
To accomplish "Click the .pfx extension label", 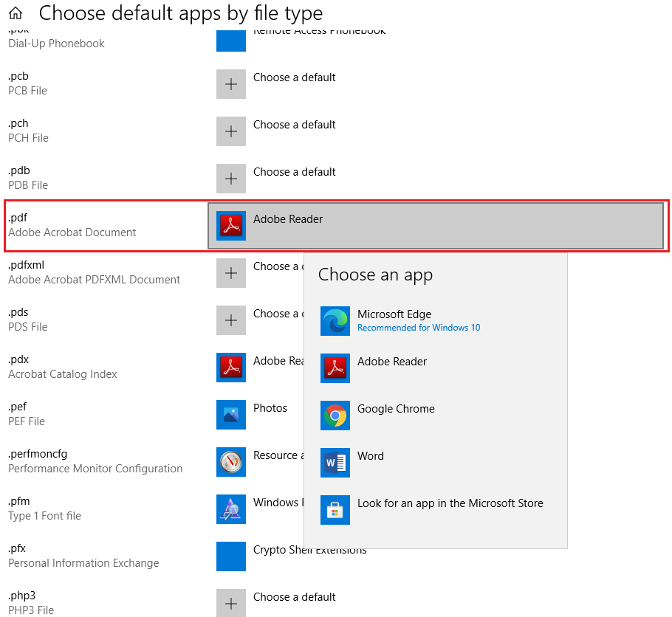I will (17, 548).
